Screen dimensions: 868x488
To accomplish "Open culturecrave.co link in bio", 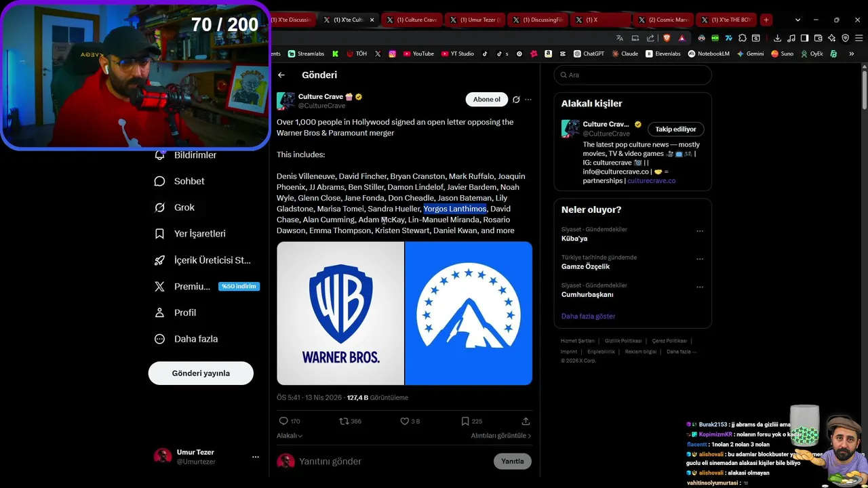I will (651, 181).
